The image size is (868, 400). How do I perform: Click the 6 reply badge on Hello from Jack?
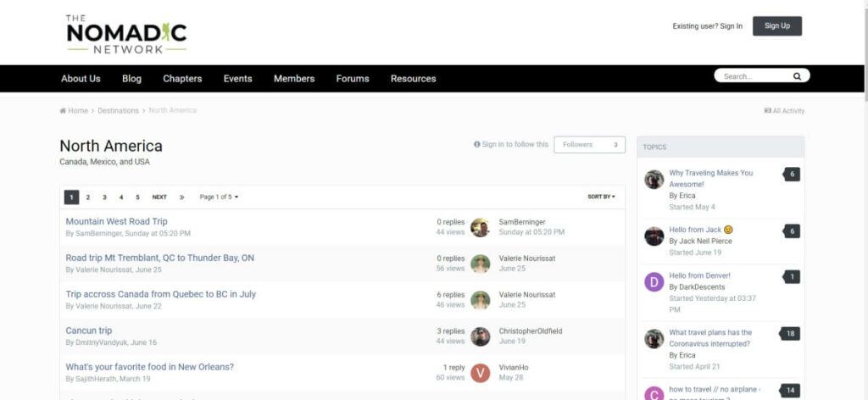coord(792,231)
